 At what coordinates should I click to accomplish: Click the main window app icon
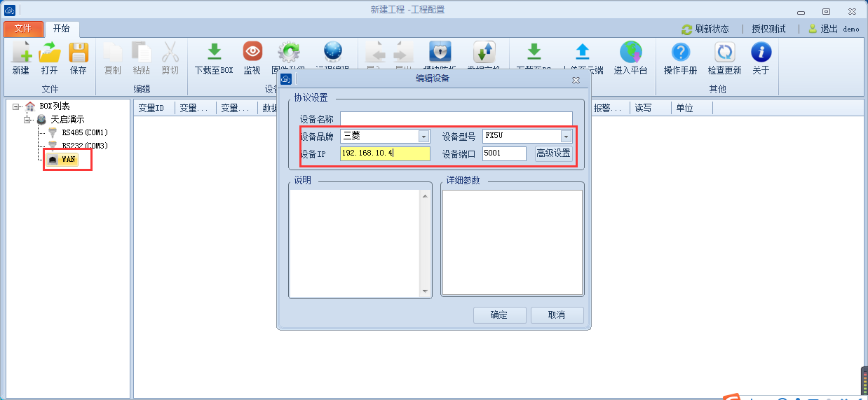pyautogui.click(x=10, y=10)
